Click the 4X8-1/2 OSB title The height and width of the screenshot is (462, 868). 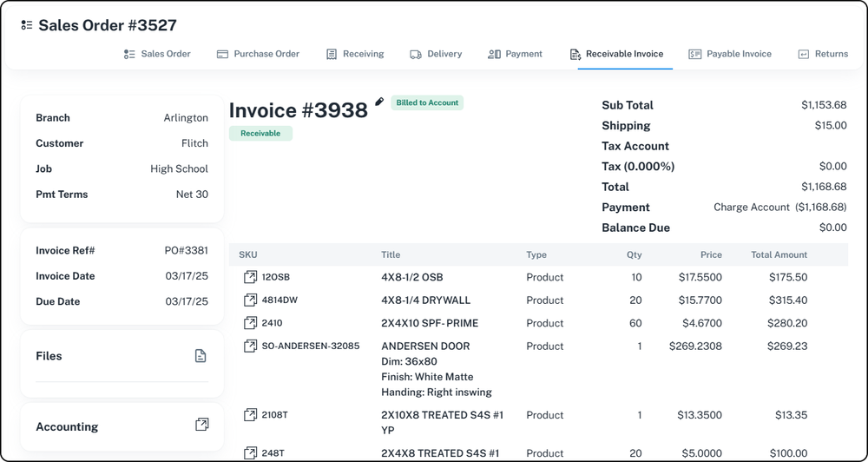[x=411, y=277]
